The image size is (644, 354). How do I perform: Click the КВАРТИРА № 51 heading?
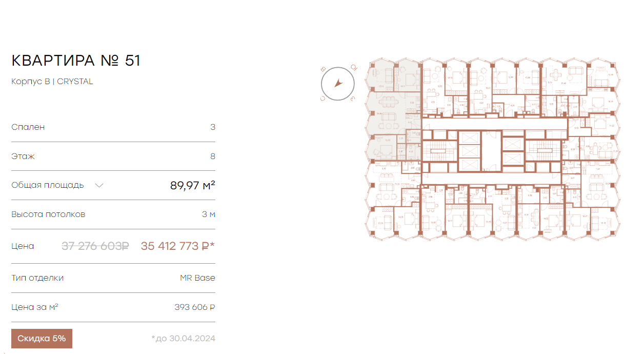76,61
